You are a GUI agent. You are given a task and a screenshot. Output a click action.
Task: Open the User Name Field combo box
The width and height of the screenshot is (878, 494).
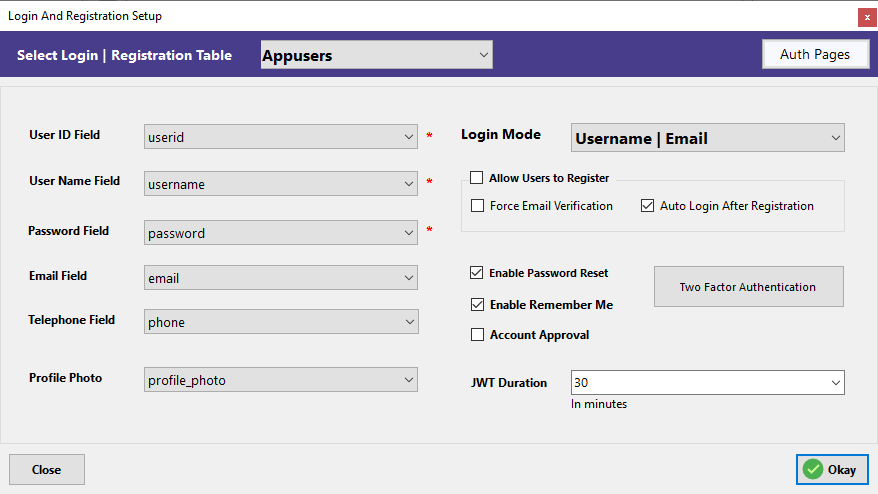coord(281,184)
